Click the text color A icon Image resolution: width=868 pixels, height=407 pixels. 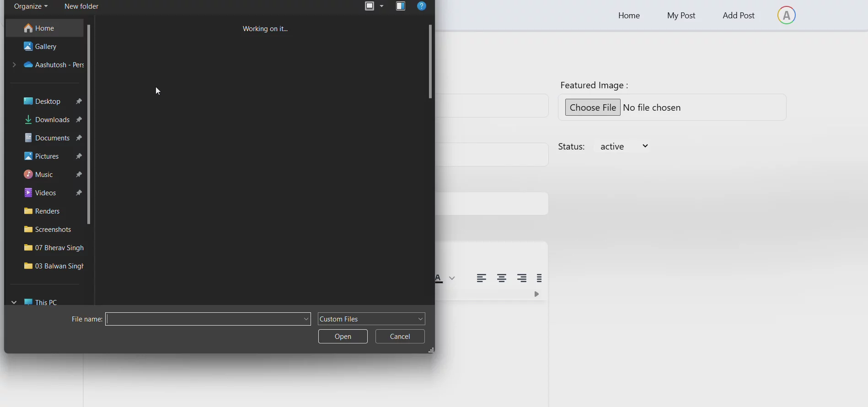coord(439,278)
